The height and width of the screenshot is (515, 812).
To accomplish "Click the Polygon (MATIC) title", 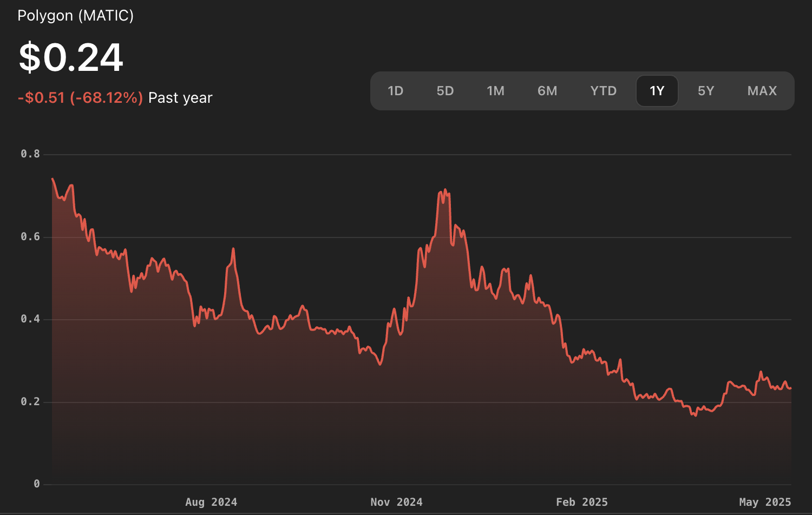I will tap(76, 16).
